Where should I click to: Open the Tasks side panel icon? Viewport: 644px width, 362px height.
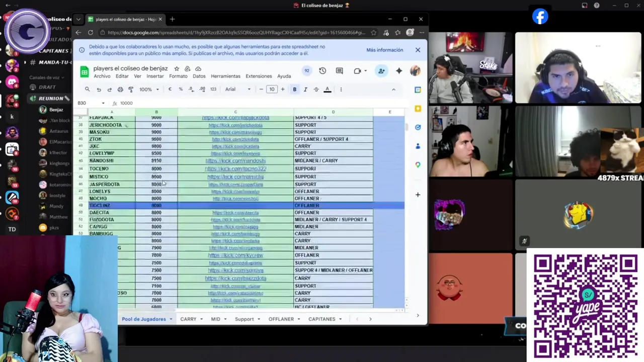pos(418,128)
